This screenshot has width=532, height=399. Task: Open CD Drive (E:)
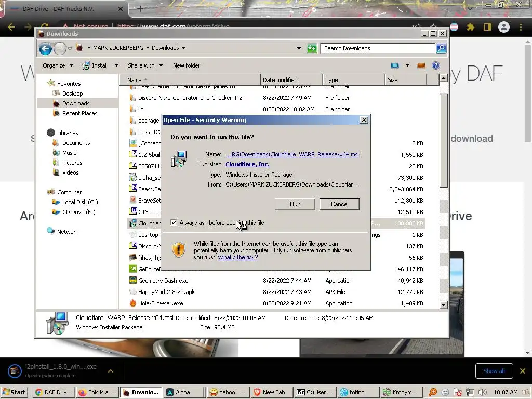pos(79,212)
